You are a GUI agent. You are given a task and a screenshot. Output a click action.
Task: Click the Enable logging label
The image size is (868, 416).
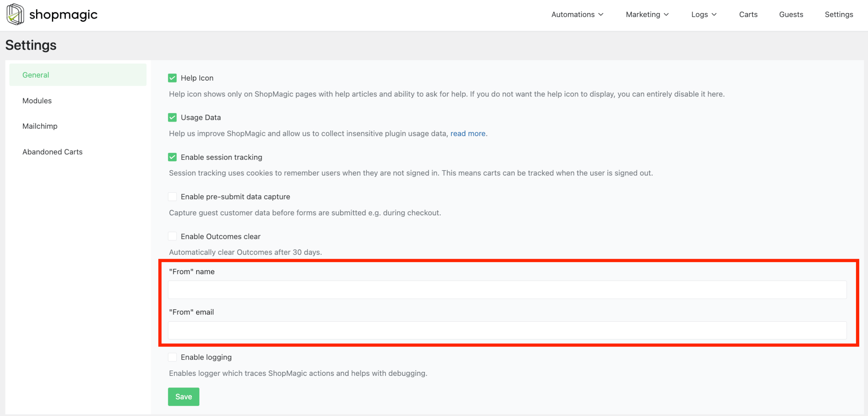point(206,357)
